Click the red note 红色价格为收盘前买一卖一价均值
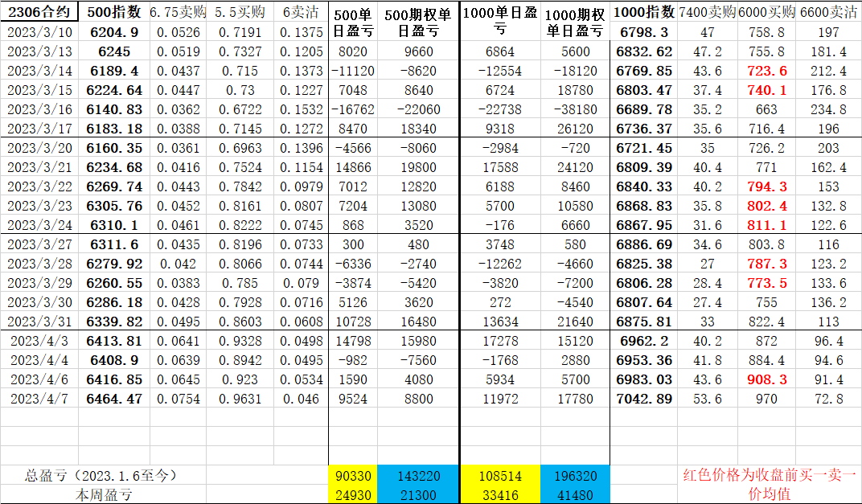The image size is (862, 504). click(769, 484)
